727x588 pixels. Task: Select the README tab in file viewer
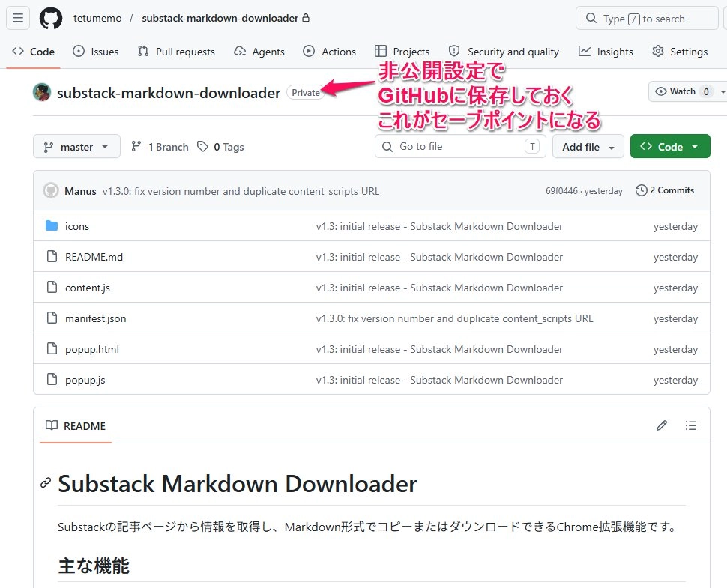(x=76, y=425)
